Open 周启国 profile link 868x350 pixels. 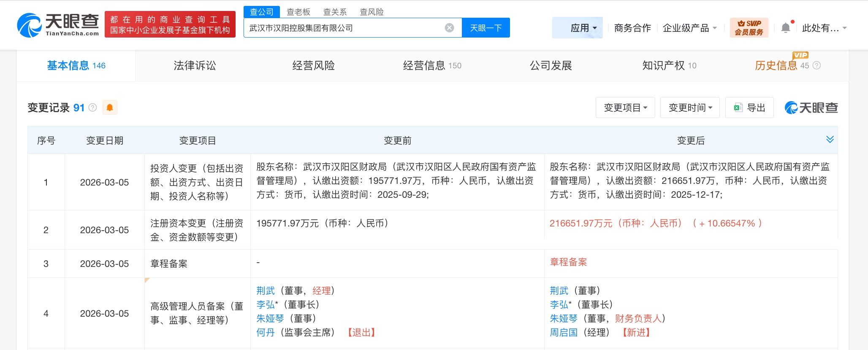click(x=563, y=332)
